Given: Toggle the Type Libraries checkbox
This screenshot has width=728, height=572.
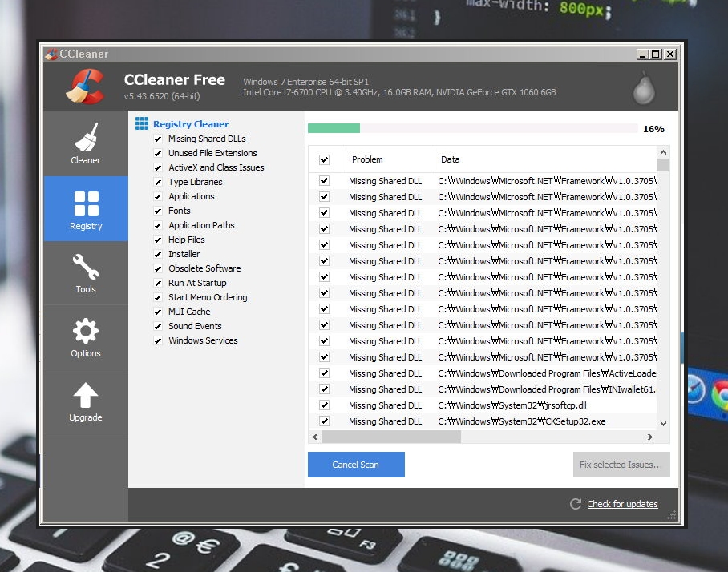Looking at the screenshot, I should pos(158,182).
